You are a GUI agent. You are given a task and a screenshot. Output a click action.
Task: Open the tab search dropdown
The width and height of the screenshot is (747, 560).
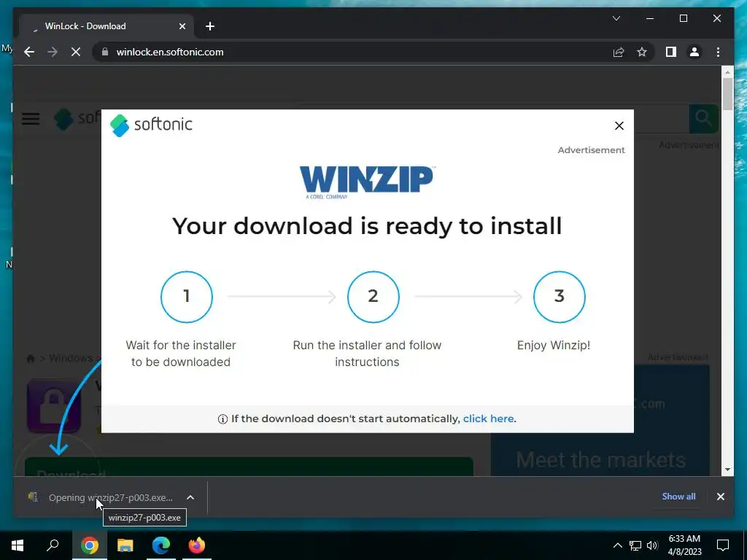click(x=616, y=18)
